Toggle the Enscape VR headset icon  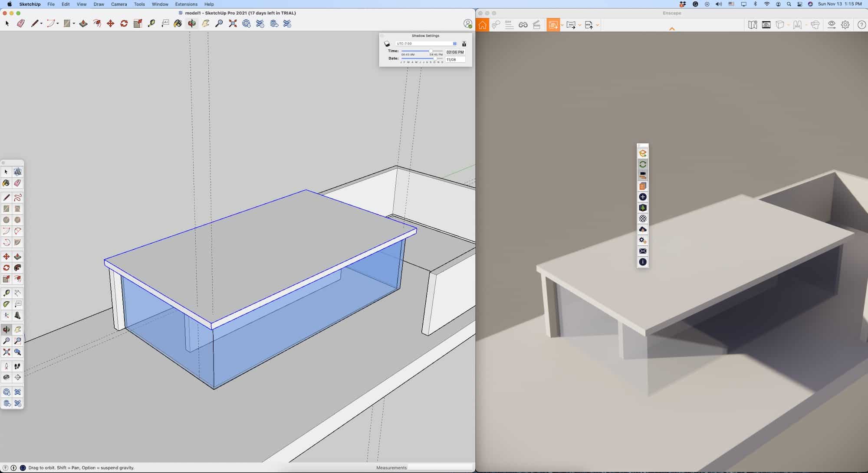pos(815,25)
